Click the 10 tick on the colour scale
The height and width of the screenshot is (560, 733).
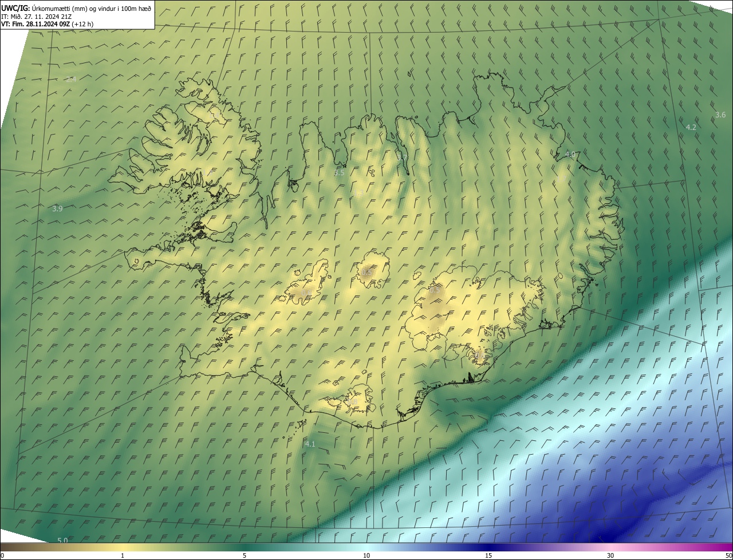click(366, 555)
